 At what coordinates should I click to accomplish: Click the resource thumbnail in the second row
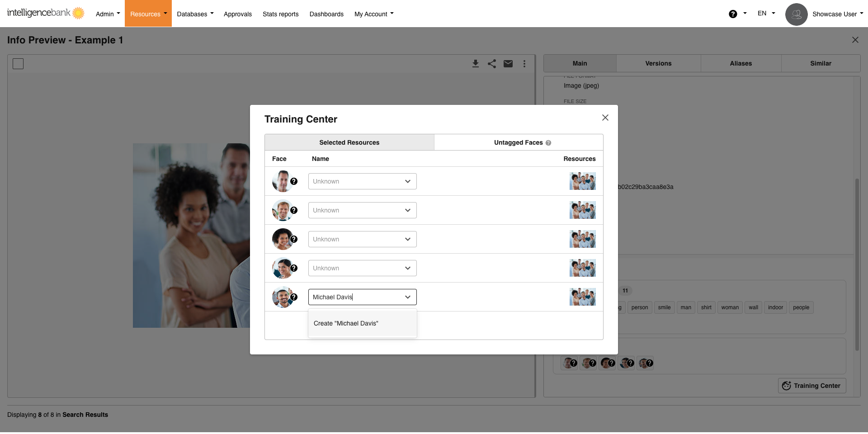(x=582, y=210)
